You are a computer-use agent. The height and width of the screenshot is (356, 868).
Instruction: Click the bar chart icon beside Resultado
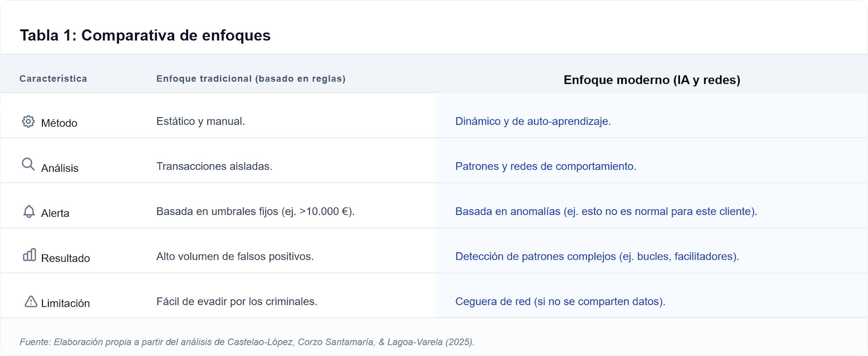pos(29,255)
